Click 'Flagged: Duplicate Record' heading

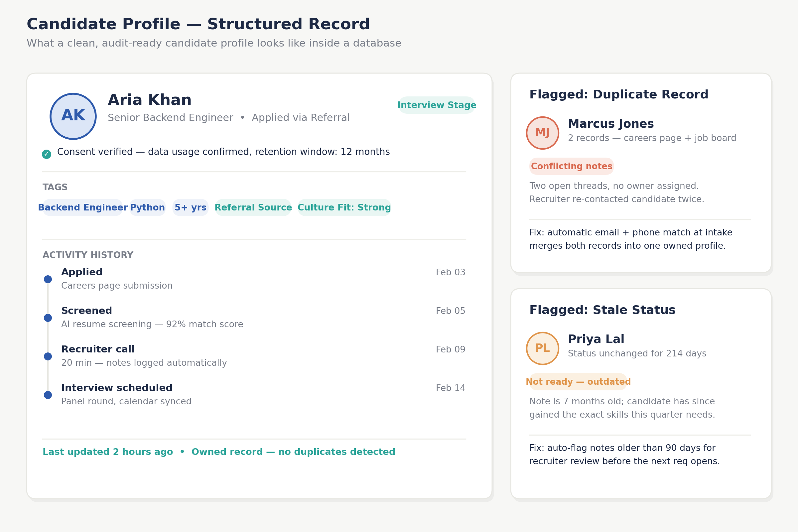(619, 95)
